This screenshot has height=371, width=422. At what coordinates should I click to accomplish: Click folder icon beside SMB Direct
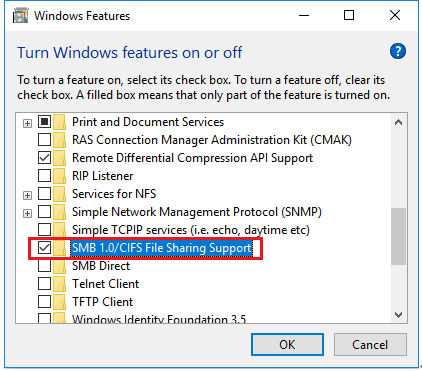(x=60, y=266)
